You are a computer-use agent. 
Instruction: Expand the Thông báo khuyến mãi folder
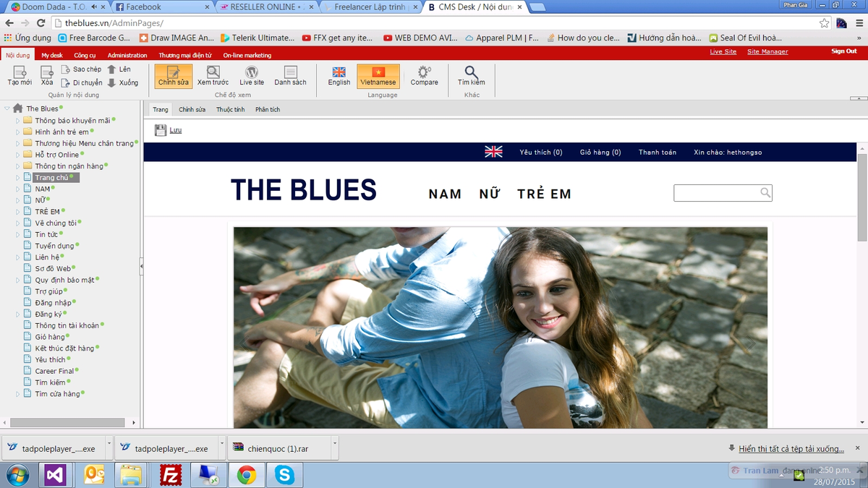tap(18, 121)
